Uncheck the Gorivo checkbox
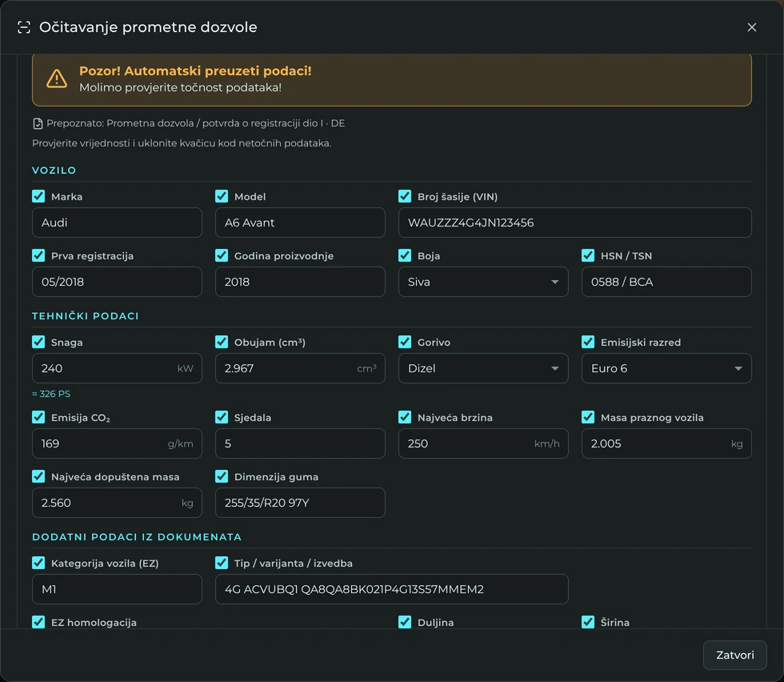Screen dimensions: 784x682 tap(405, 342)
